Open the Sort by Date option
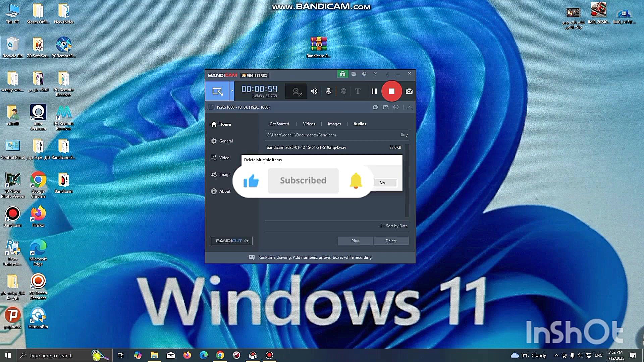Screen dimensions: 644x362 click(394, 226)
